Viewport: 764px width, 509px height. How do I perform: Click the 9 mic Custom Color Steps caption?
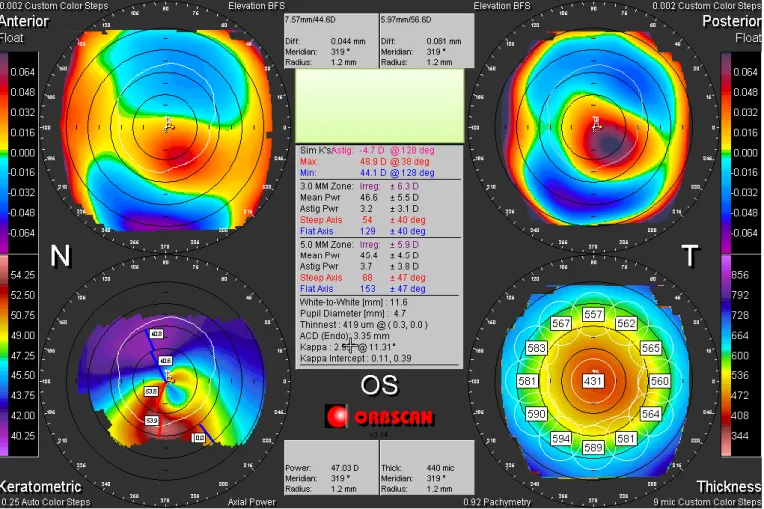(707, 502)
